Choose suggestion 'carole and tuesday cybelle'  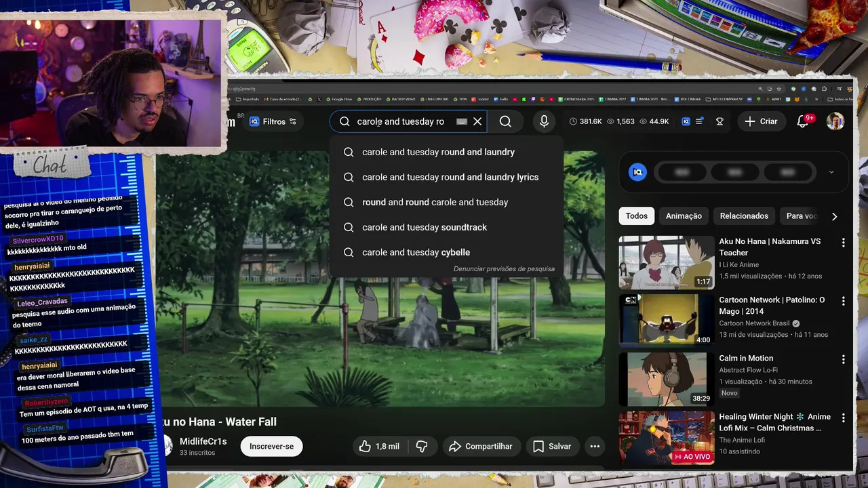[x=447, y=252]
